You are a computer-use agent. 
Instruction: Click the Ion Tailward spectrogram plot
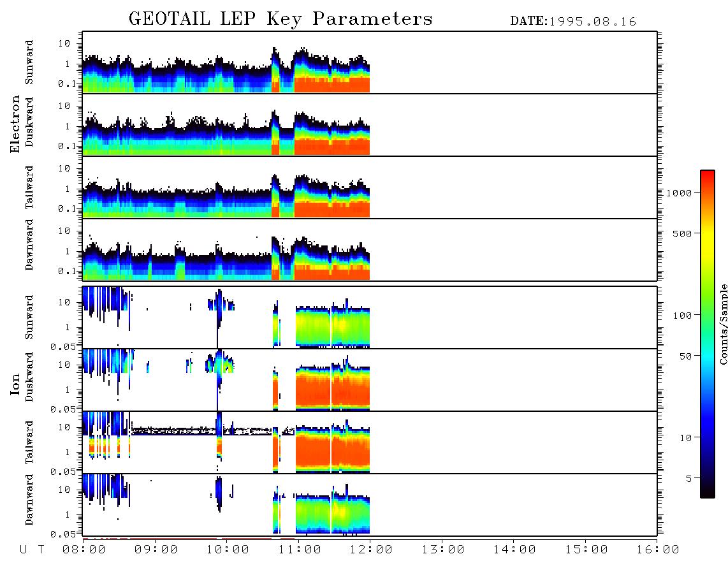click(x=370, y=442)
